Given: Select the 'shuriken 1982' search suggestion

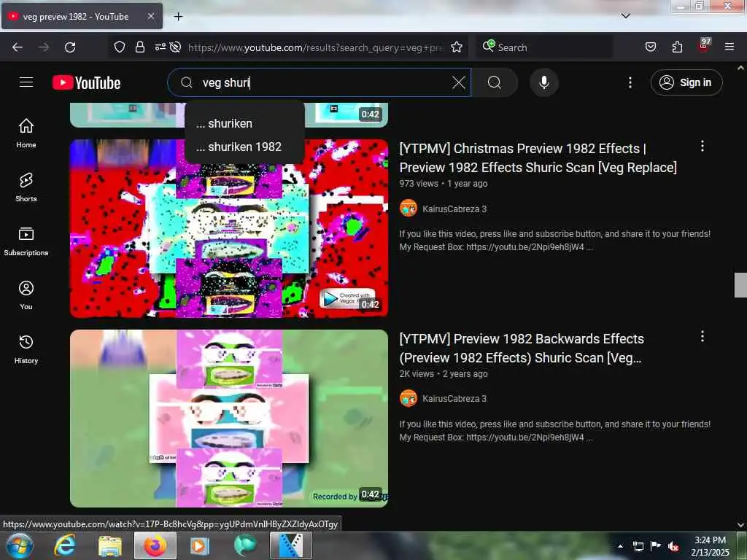Looking at the screenshot, I should (x=244, y=147).
